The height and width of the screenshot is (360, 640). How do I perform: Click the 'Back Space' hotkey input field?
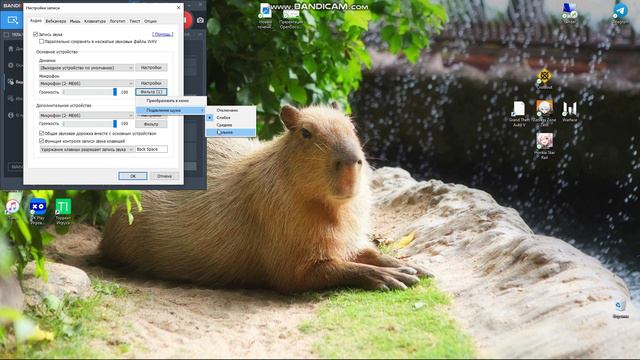(x=151, y=149)
